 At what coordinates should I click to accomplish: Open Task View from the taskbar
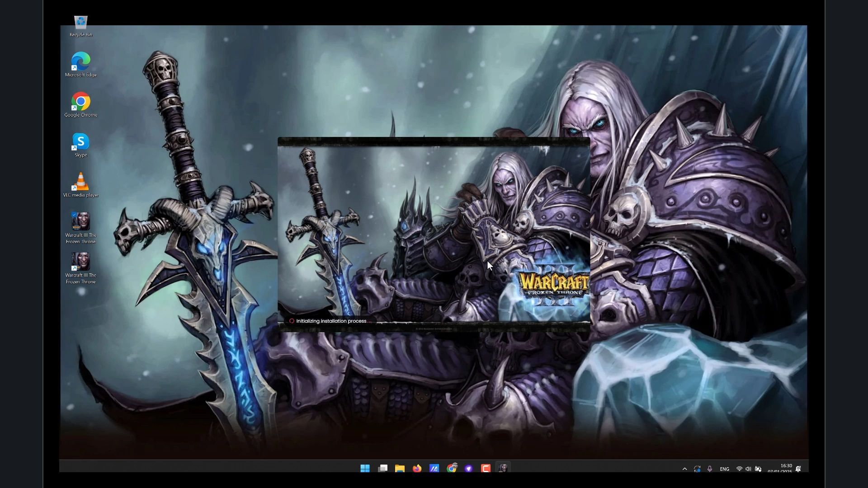pyautogui.click(x=382, y=468)
